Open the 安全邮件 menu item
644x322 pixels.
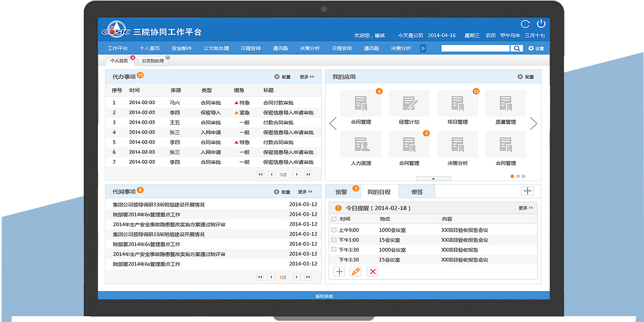coord(183,48)
